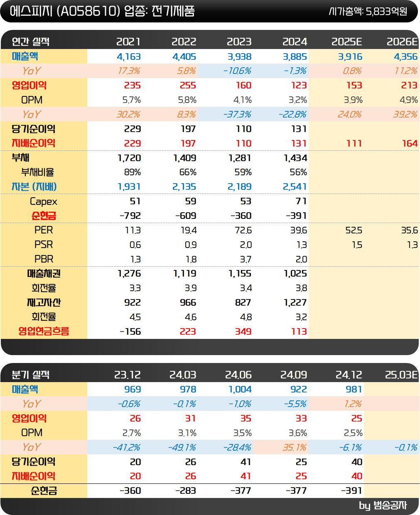This screenshot has height=515, width=420.
Task: Click the 당기순이익 row label in annual table
Action: pyautogui.click(x=33, y=129)
